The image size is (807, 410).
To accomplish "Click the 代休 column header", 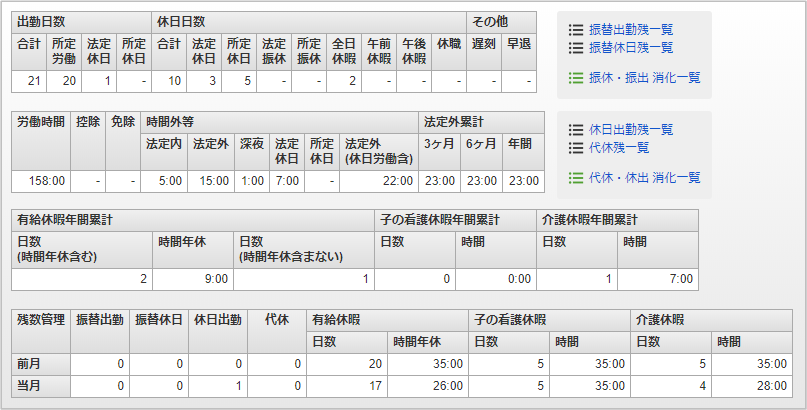I will click(x=276, y=331).
